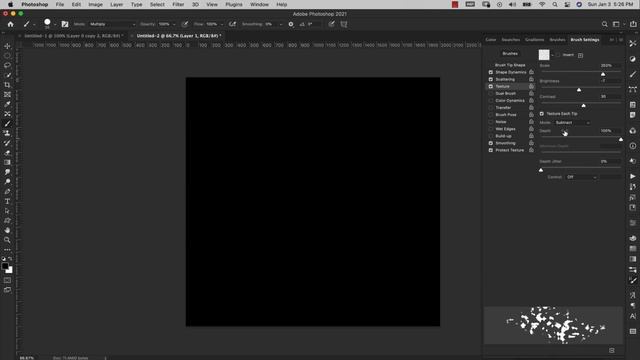This screenshot has width=640, height=360.
Task: Open Depth Jitter Control dropdown set to Off
Action: coord(582,177)
